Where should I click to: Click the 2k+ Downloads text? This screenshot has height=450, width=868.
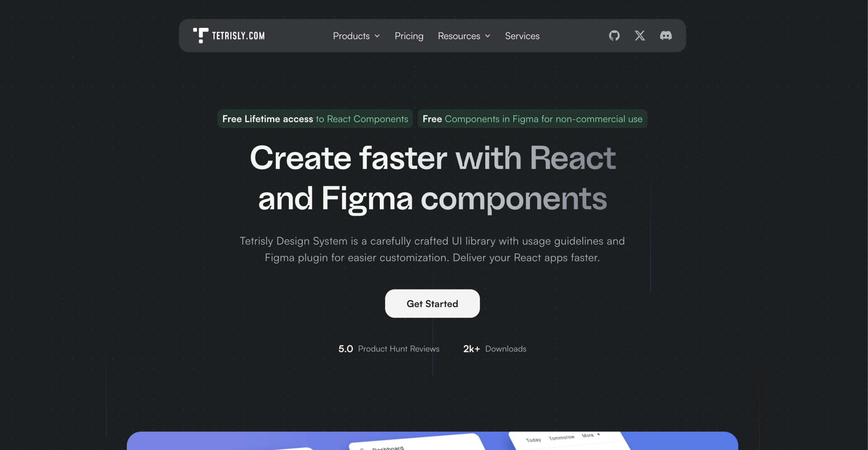click(x=495, y=349)
